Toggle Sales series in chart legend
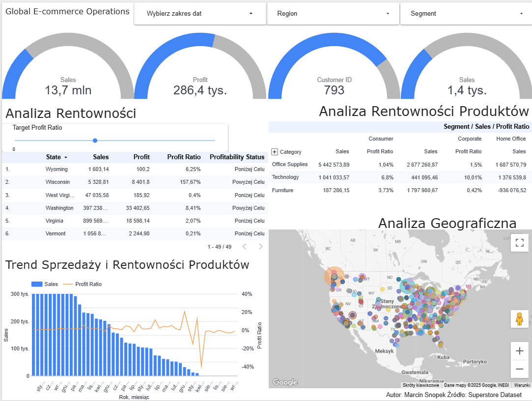Viewport: 532px width, 401px height. point(44,284)
